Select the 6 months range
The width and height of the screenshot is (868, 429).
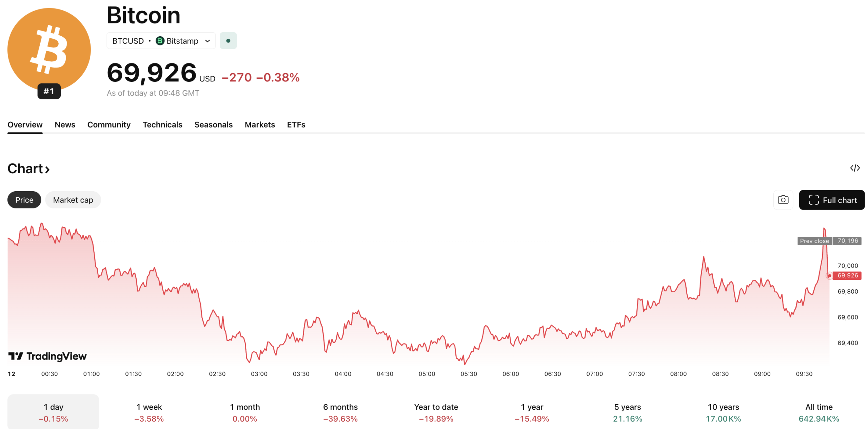(x=340, y=412)
